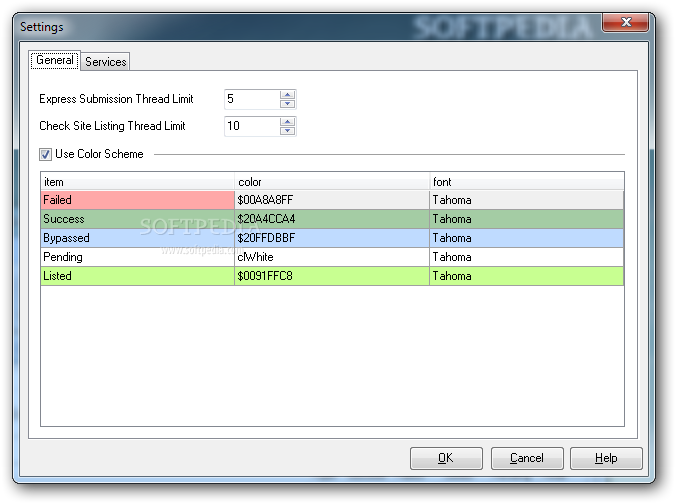Click the $20FFDBBF color value
This screenshot has width=676, height=504.
pos(332,238)
